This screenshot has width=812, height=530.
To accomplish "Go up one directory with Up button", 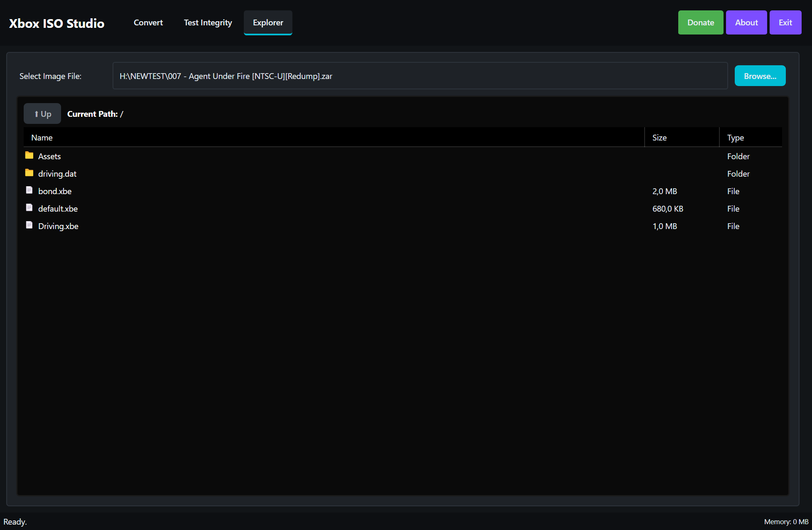I will click(x=42, y=113).
